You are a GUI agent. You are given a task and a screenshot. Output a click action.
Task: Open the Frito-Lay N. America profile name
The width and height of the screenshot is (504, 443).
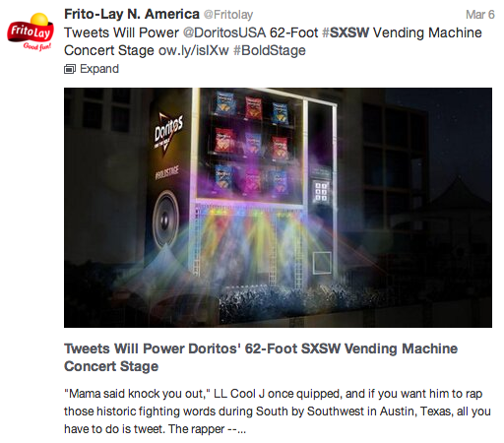pyautogui.click(x=132, y=15)
